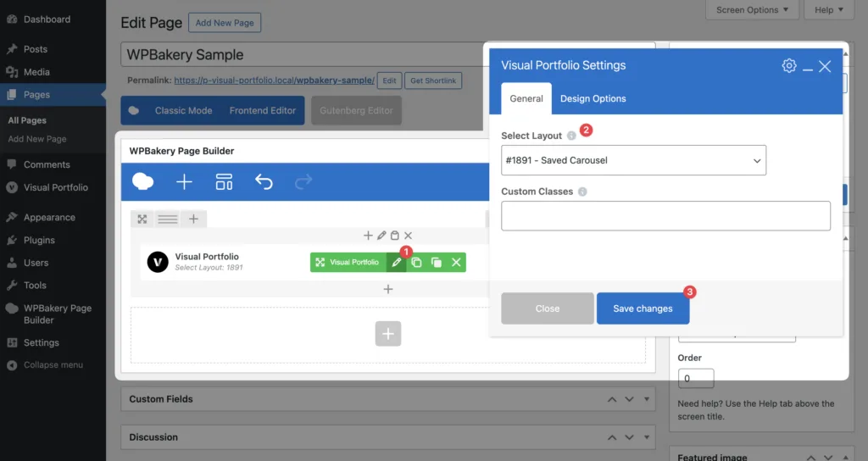Open the settings gear in Visual Portfolio Settings

pyautogui.click(x=789, y=66)
